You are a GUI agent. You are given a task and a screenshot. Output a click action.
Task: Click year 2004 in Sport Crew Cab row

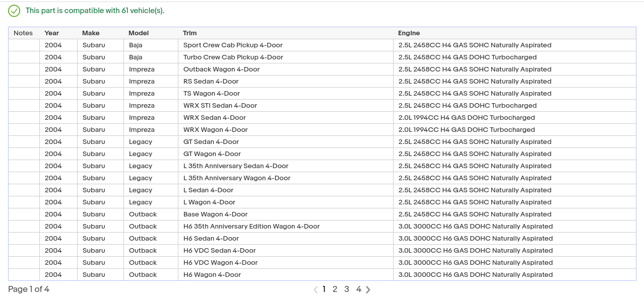(x=58, y=45)
